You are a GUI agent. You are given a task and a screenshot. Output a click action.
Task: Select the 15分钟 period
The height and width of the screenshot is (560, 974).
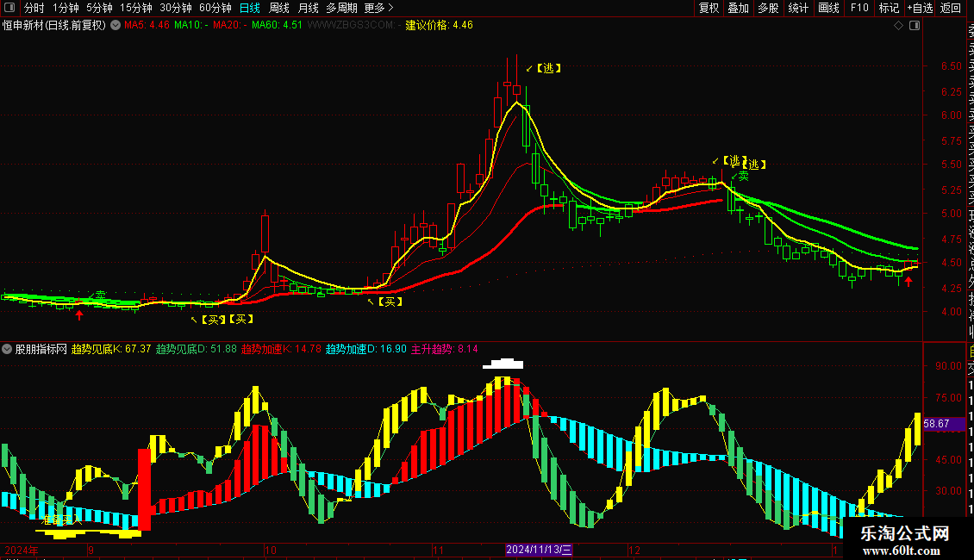(136, 8)
